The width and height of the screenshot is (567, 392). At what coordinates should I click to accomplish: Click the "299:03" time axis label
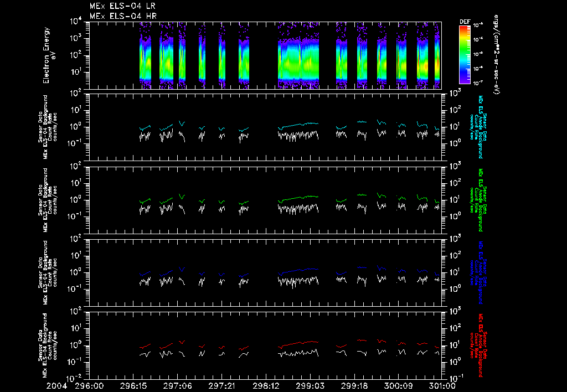tap(310, 386)
